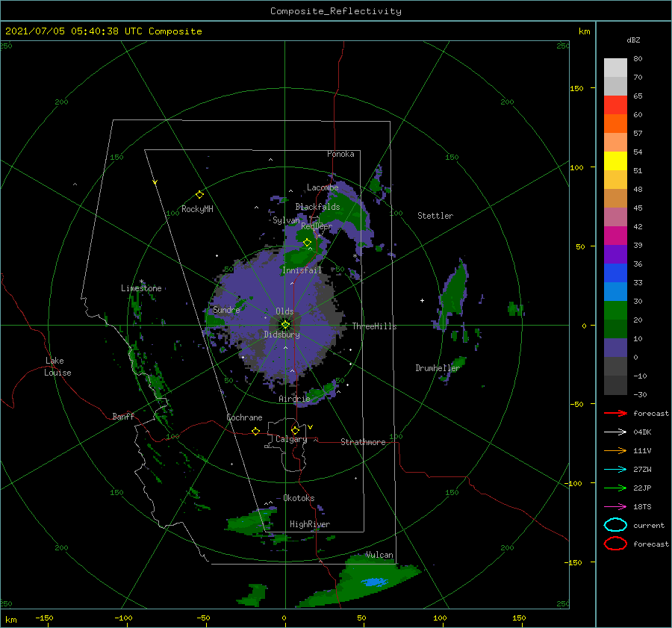This screenshot has width=672, height=628.
Task: Click the Ponoka town label
Action: [x=340, y=154]
